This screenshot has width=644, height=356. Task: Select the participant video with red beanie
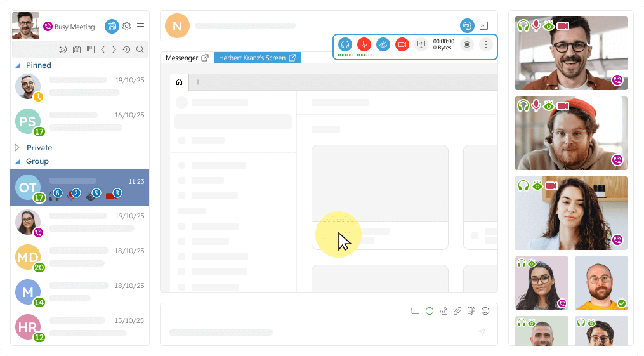click(571, 133)
